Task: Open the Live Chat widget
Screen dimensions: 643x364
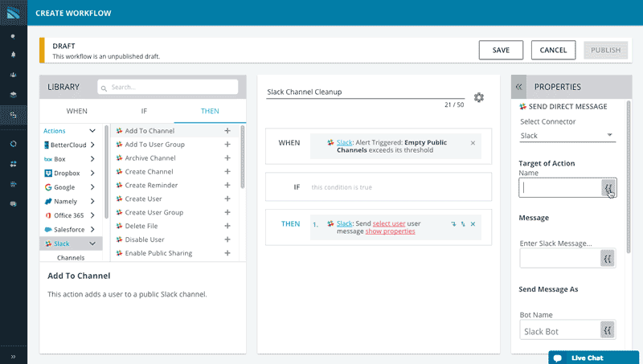Action: 593,358
